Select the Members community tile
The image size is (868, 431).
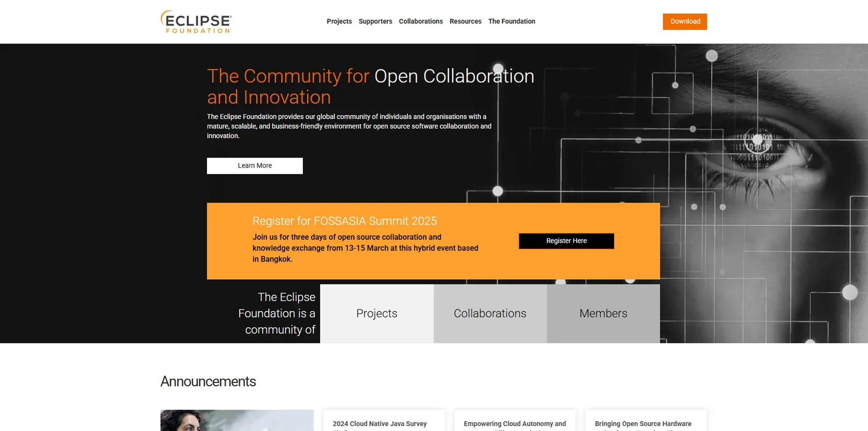coord(604,314)
